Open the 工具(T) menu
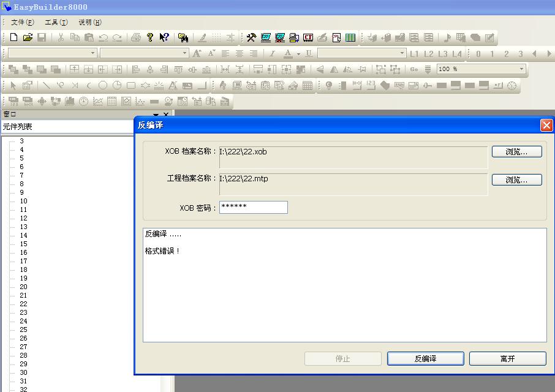The width and height of the screenshot is (555, 392). pyautogui.click(x=56, y=22)
